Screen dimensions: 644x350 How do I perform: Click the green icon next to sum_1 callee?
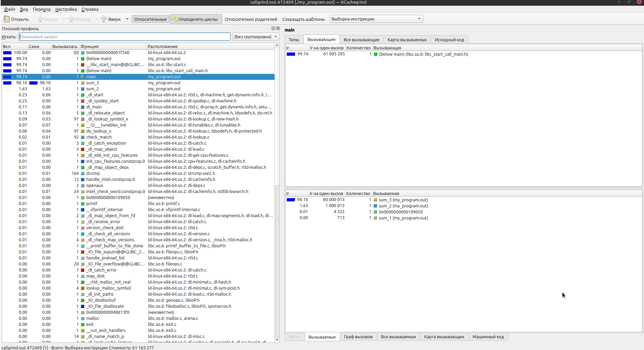click(375, 218)
